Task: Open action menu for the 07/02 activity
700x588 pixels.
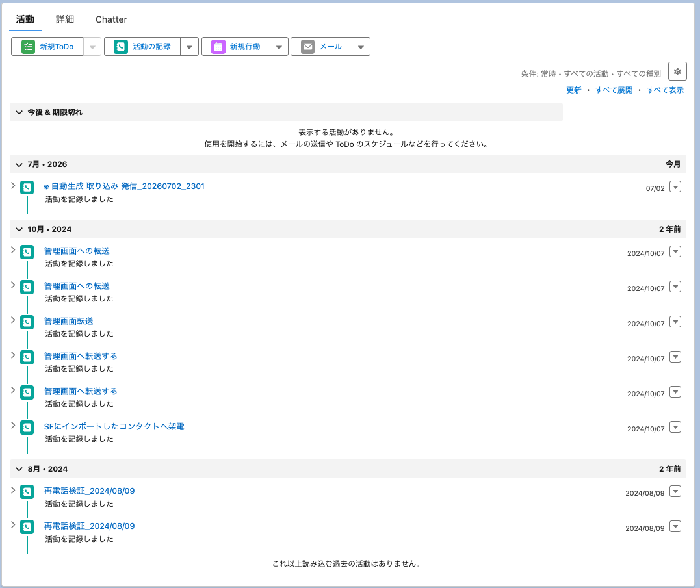Action: pyautogui.click(x=675, y=187)
